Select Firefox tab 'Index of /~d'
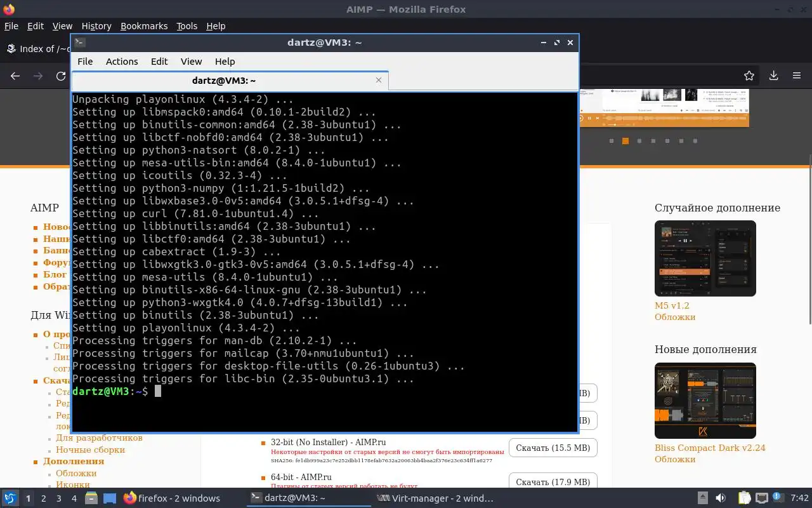 point(38,49)
